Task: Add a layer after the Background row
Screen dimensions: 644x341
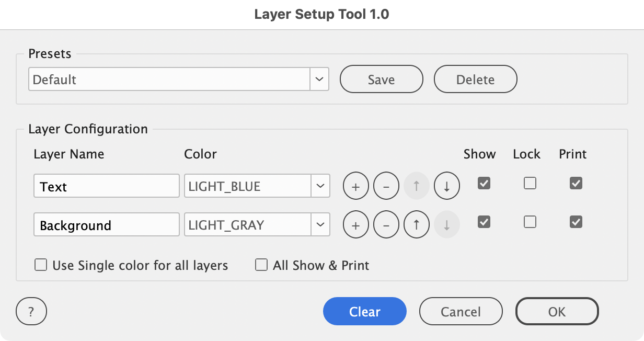Action: [356, 225]
